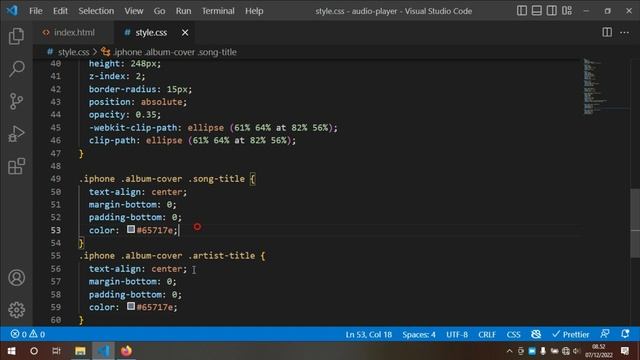Change language mode CSS in status bar
Image resolution: width=640 pixels, height=360 pixels.
513,335
